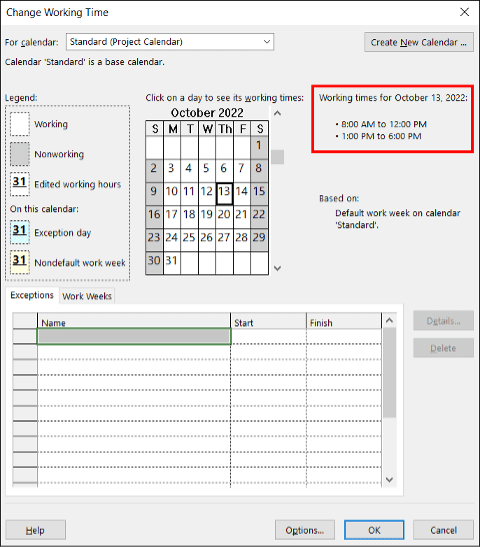
Task: Click Create New Calendar button
Action: 419,42
